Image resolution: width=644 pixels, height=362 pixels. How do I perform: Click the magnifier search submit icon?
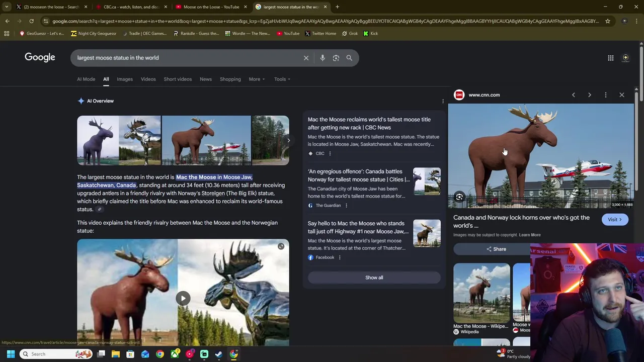pos(349,58)
